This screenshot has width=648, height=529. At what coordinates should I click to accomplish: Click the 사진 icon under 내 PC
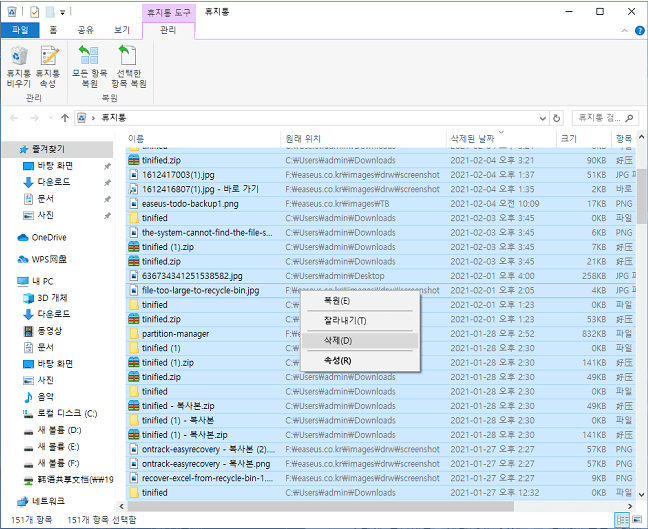tap(28, 380)
